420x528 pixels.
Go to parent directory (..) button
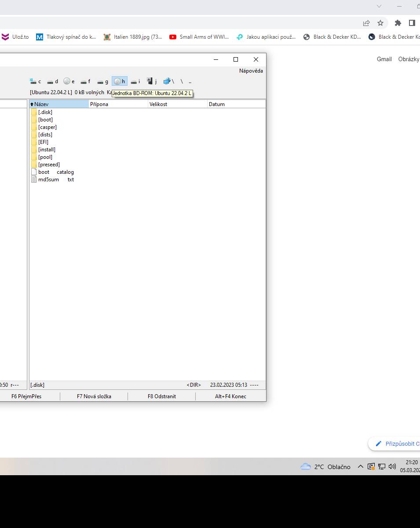tap(190, 81)
